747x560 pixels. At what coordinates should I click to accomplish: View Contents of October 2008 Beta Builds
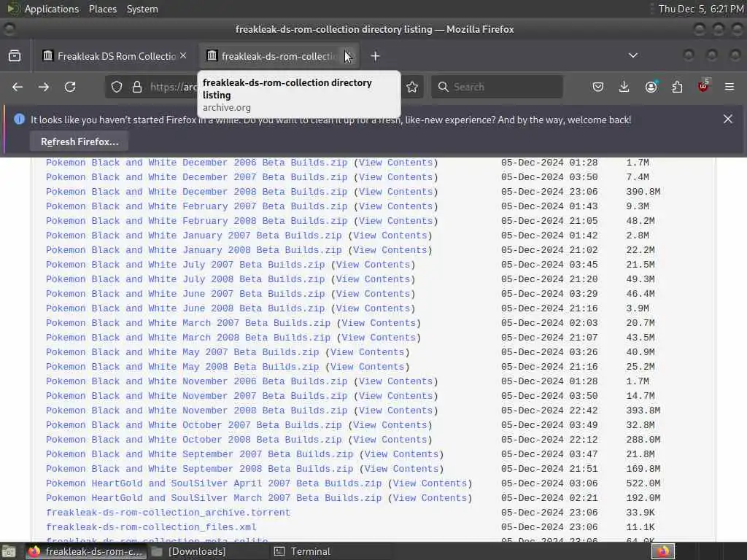pyautogui.click(x=390, y=440)
